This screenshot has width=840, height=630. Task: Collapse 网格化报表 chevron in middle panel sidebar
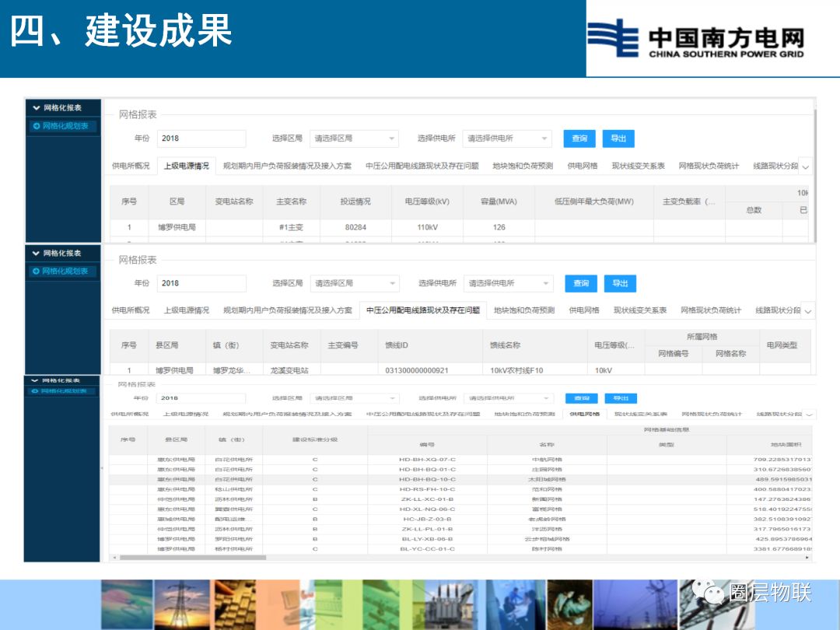click(x=37, y=253)
